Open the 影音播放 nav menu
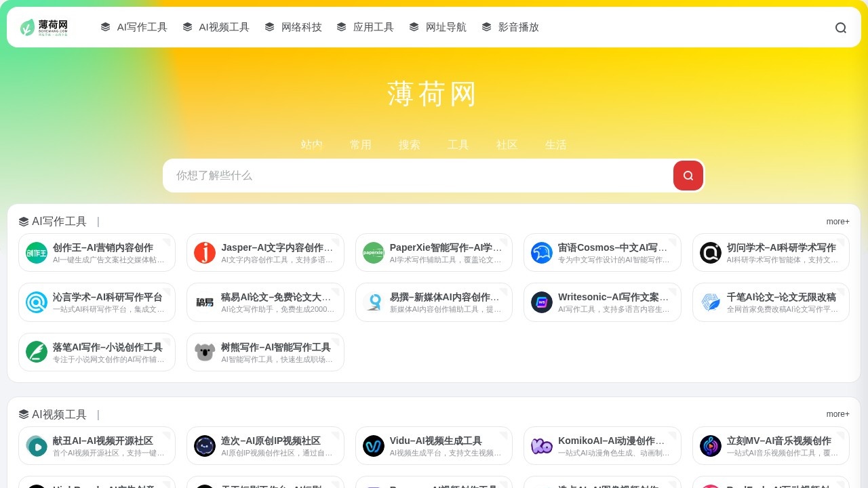868x488 pixels. click(510, 27)
